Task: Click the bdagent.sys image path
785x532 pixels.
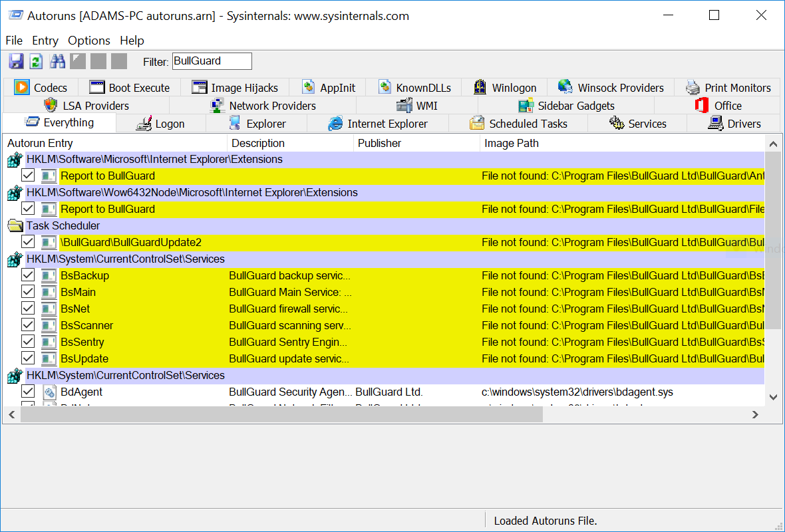Action: [x=577, y=392]
